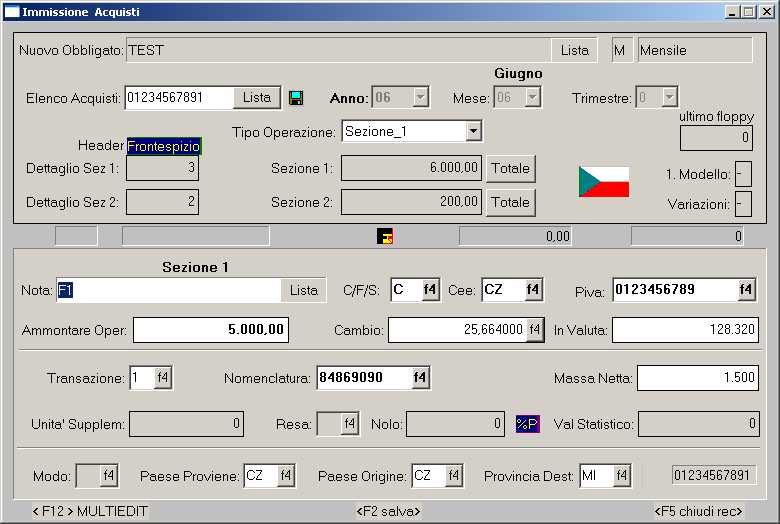The width and height of the screenshot is (780, 524).
Task: Click the Nomenclatura code field
Action: 364,377
